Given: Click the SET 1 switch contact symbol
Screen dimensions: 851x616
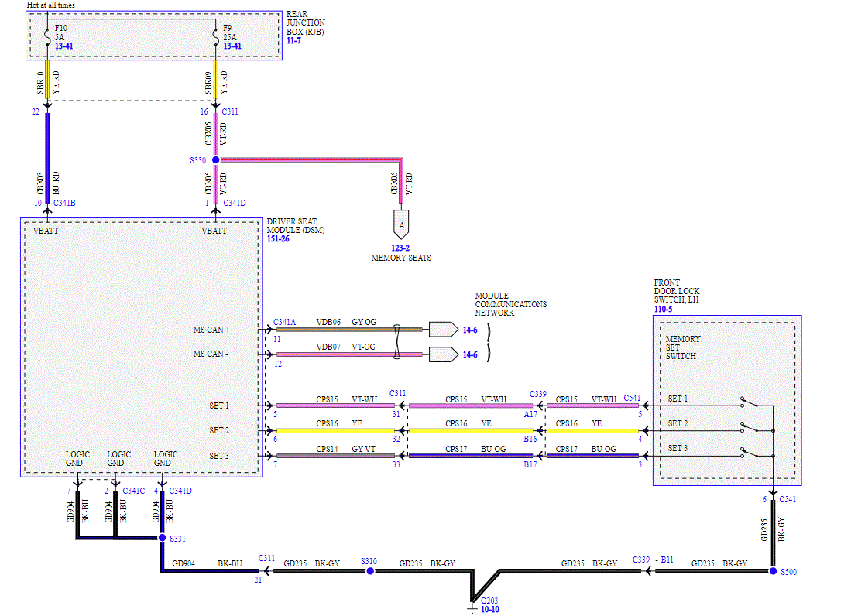Looking at the screenshot, I should point(750,402).
